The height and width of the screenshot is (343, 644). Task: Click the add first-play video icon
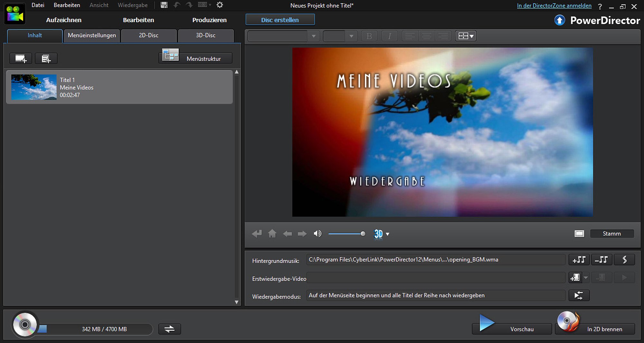575,277
